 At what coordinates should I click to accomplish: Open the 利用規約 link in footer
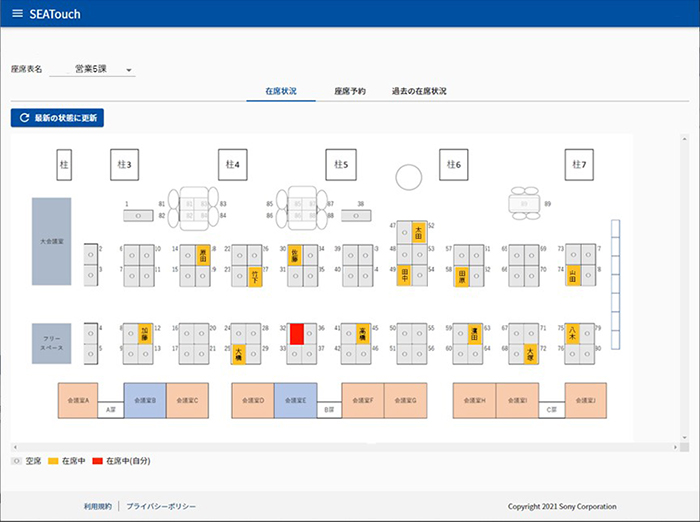(99, 507)
